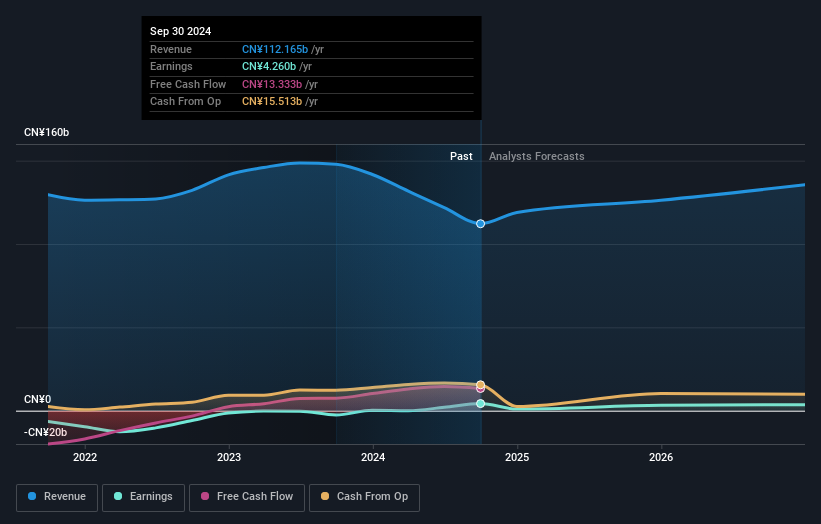Click the 2025 x-axis label
Screen dimensions: 821x524
pos(517,457)
